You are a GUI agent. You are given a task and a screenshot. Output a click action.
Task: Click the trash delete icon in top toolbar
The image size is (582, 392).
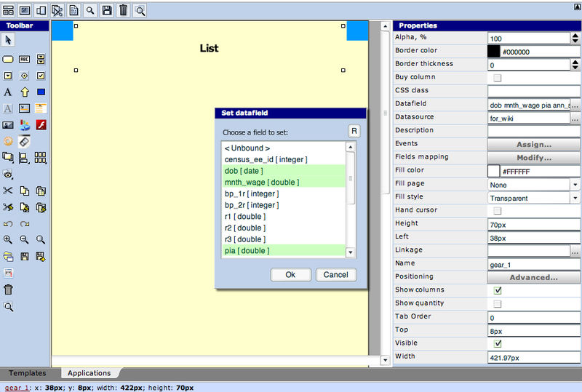(123, 10)
